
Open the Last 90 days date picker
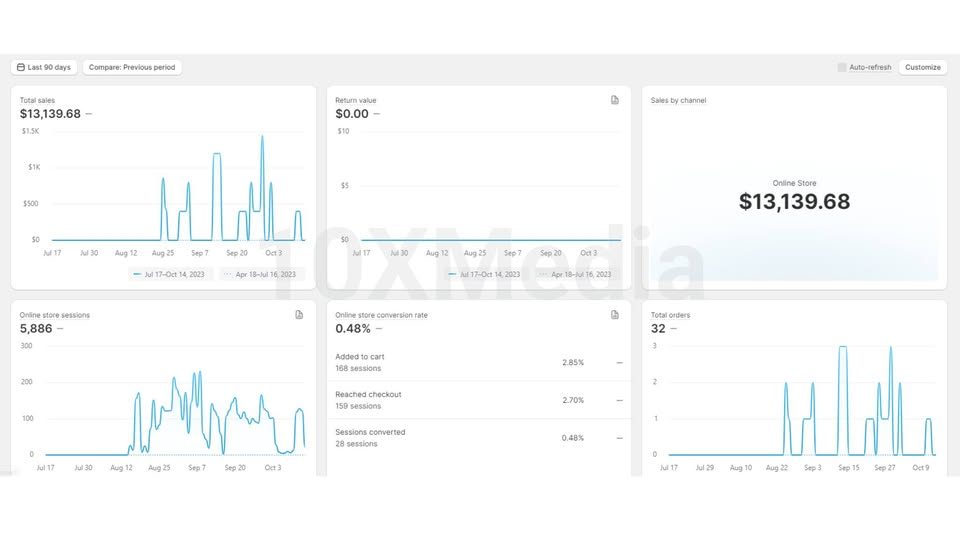[x=44, y=67]
